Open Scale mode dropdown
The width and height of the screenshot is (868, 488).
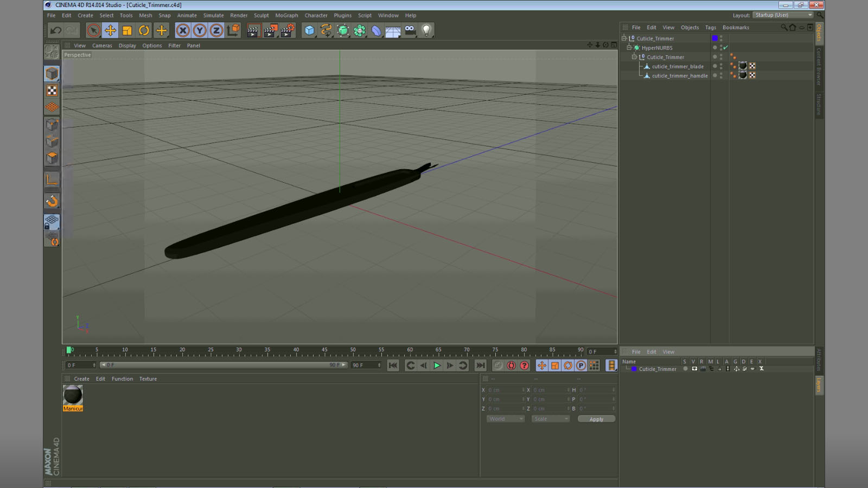(x=551, y=419)
